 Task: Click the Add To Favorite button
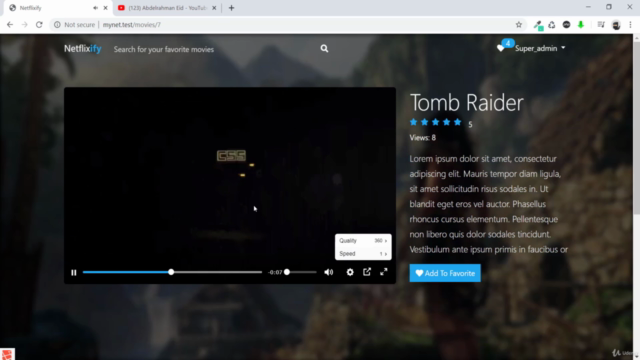pyautogui.click(x=445, y=273)
